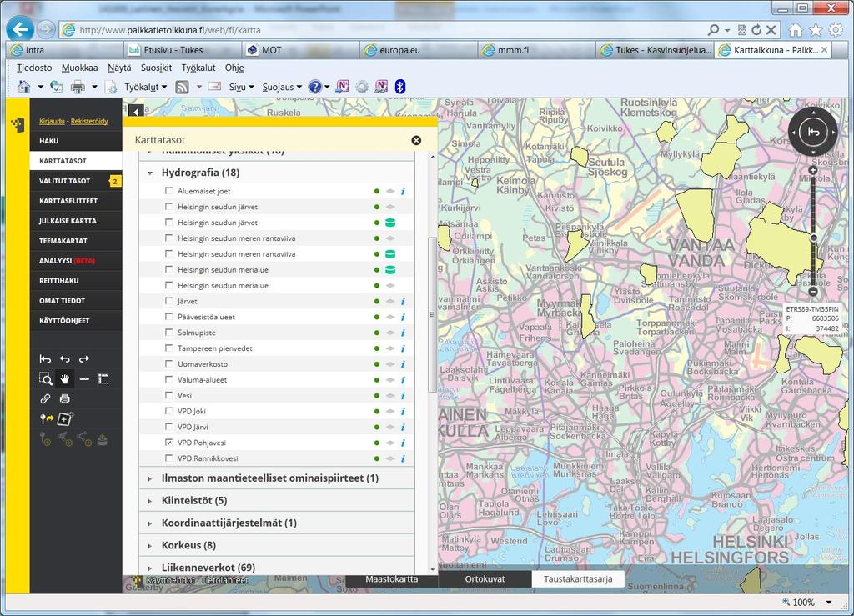Open the Sivu toolbar dropdown
The width and height of the screenshot is (854, 616).
(241, 87)
